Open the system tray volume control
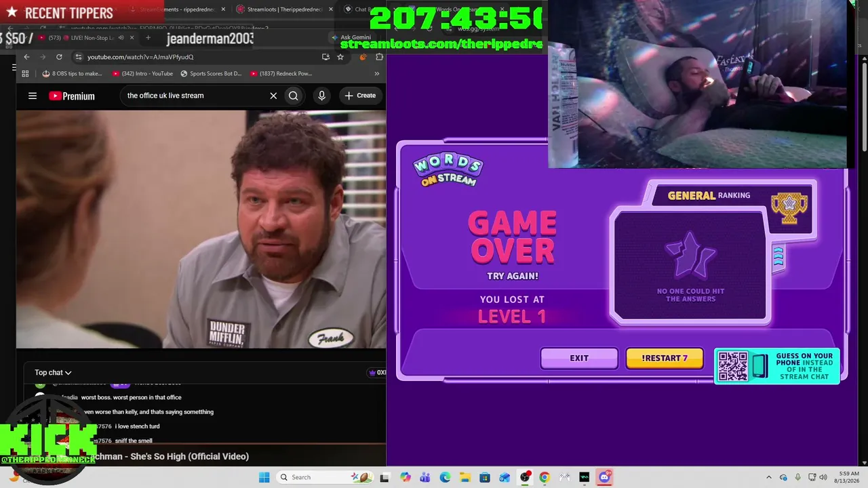868x488 pixels. [x=825, y=477]
